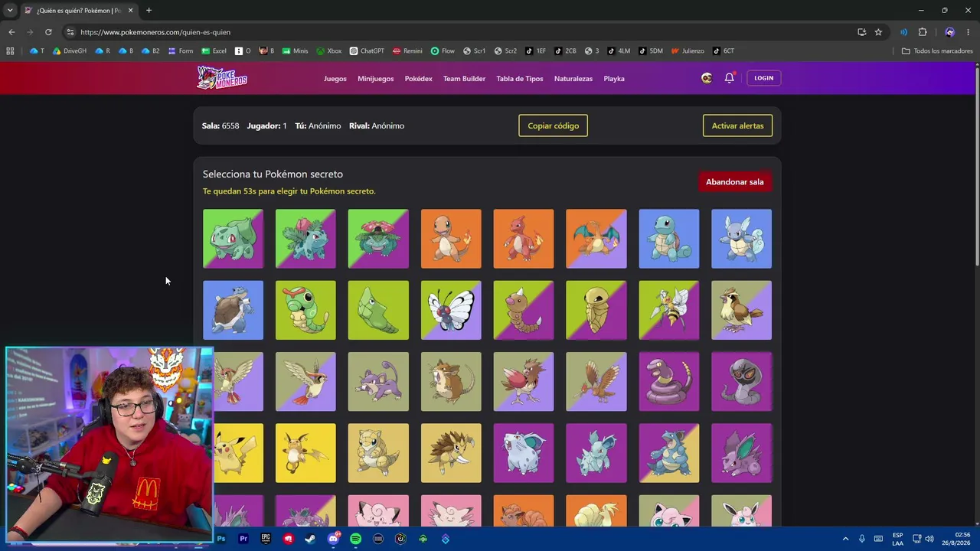
Task: Go back to the previous page
Action: (x=11, y=32)
